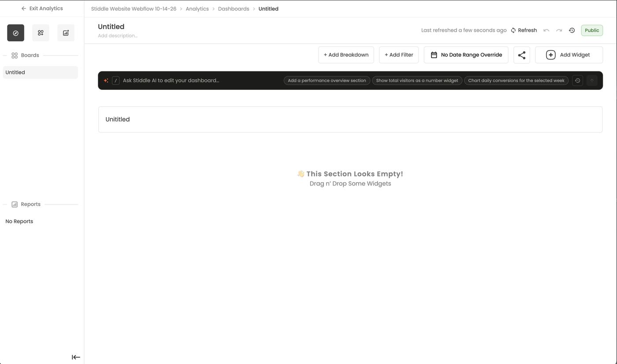Viewport: 617px width, 364px height.
Task: Toggle the Public visibility badge
Action: (592, 30)
